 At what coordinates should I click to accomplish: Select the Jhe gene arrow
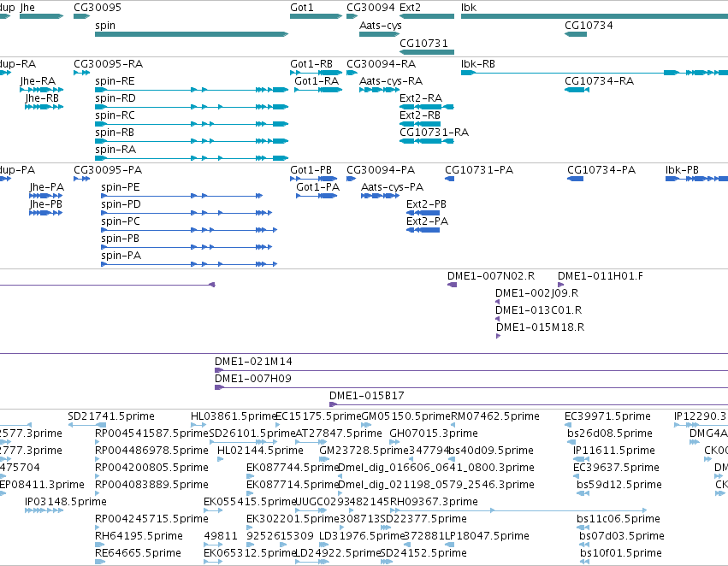(x=42, y=16)
